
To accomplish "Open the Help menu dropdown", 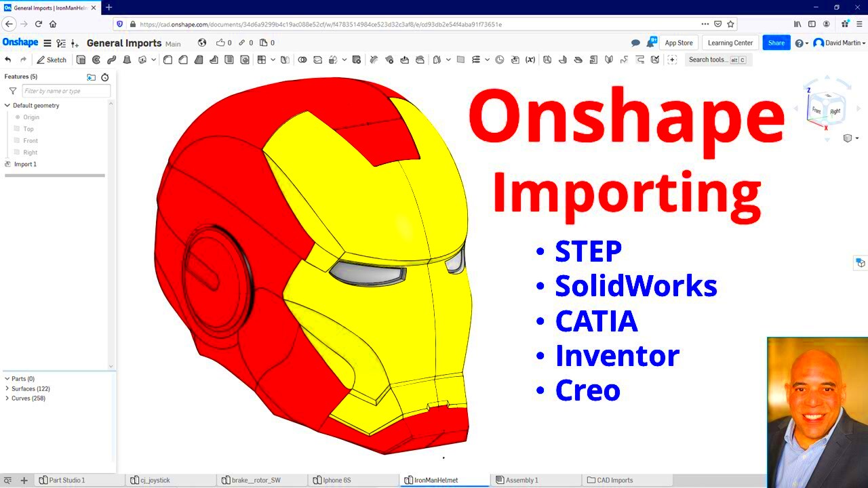I will click(802, 43).
